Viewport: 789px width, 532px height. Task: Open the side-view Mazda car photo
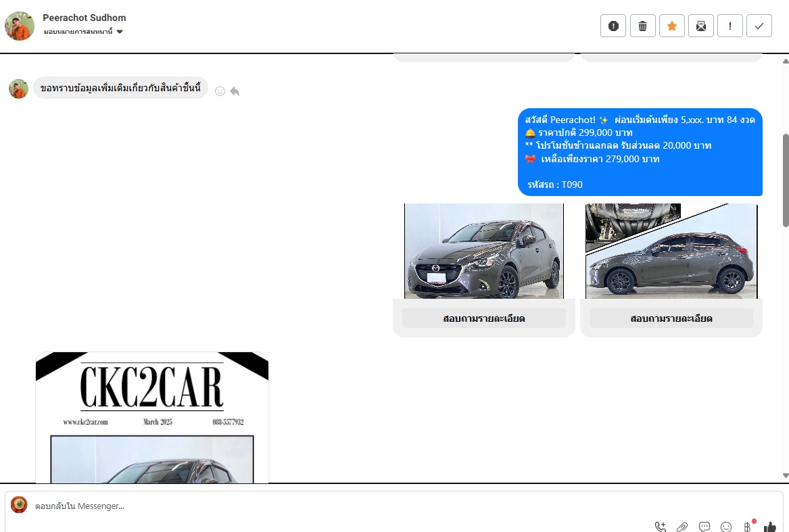(x=671, y=251)
